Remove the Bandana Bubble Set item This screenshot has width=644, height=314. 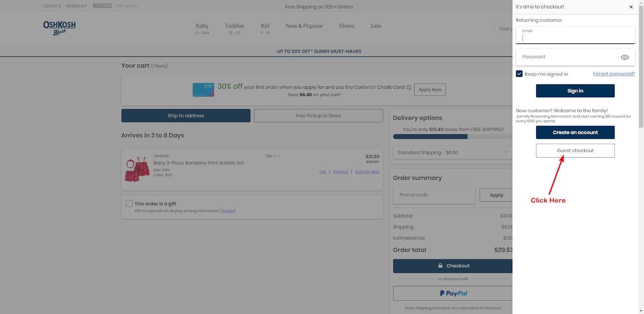click(341, 172)
